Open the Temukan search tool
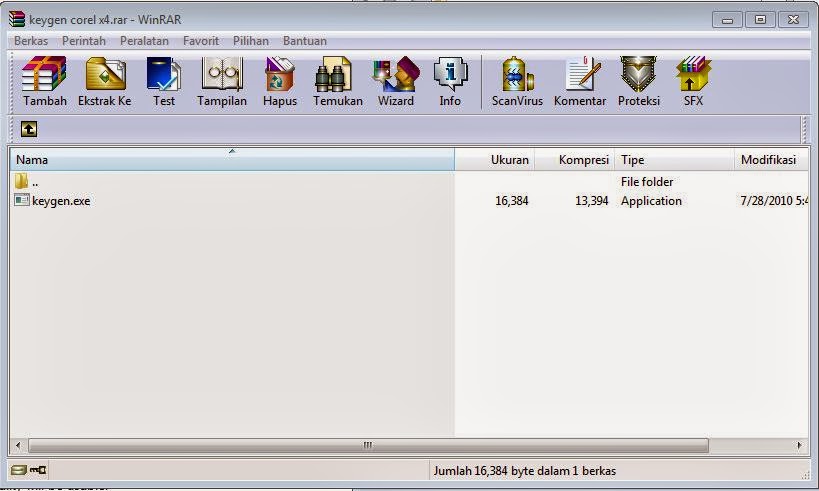Screen dimensions: 819x491 point(337,80)
